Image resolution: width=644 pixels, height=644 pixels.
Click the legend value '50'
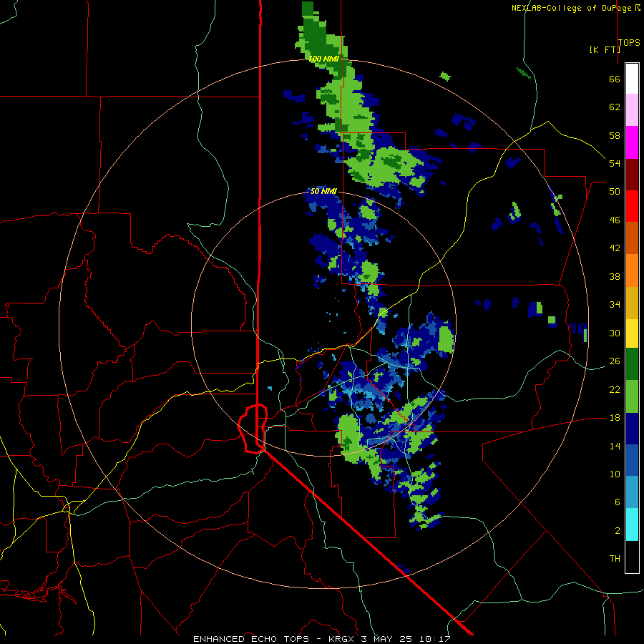pyautogui.click(x=615, y=192)
